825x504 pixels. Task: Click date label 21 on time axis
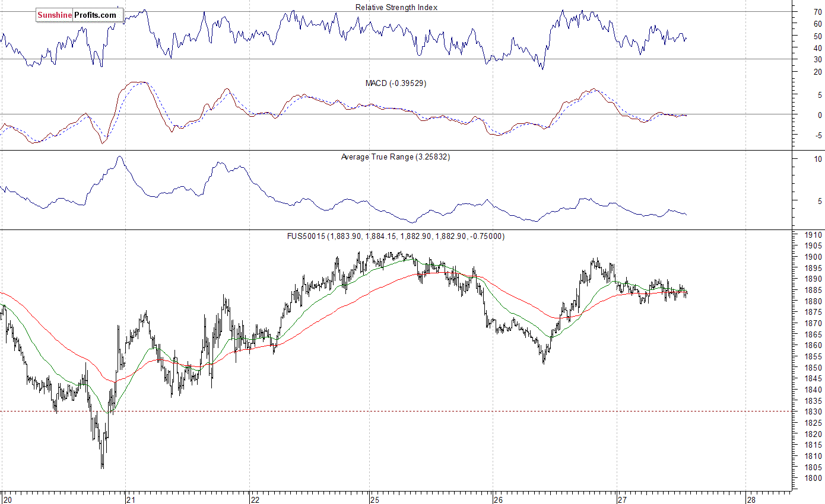coord(131,499)
